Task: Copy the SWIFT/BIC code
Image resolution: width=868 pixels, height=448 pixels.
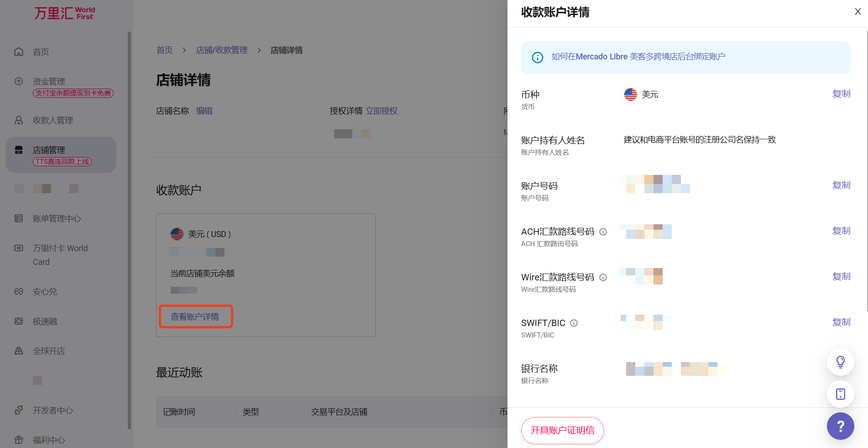Action: point(841,322)
